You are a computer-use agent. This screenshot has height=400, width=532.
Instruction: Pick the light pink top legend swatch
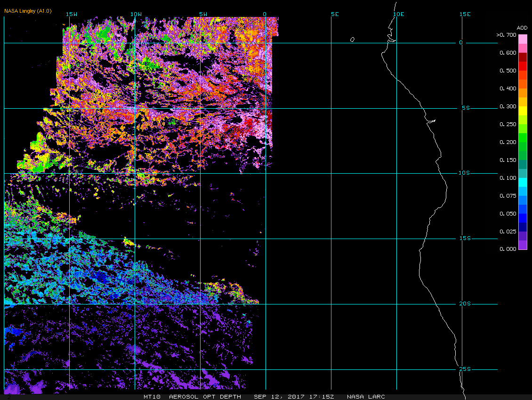coord(523,39)
